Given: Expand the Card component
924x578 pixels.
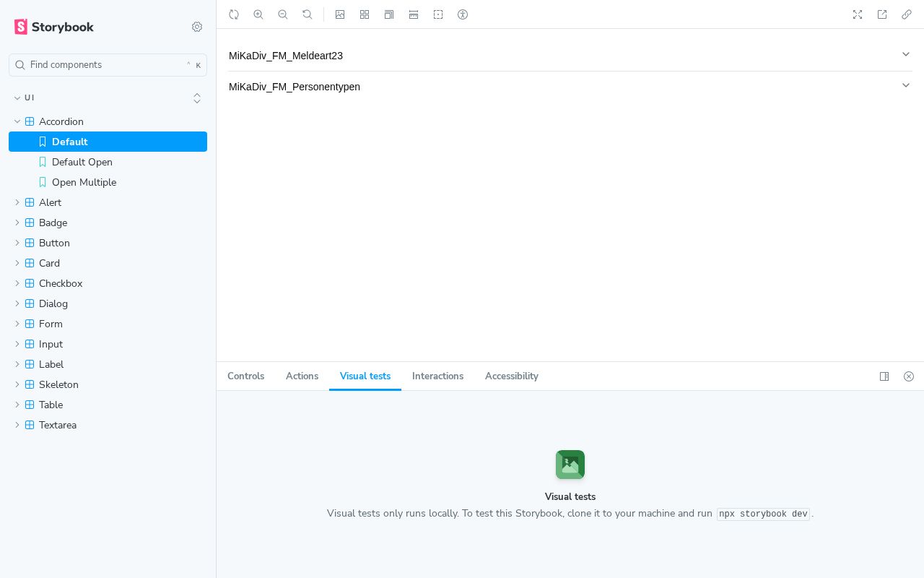Looking at the screenshot, I should (x=108, y=263).
